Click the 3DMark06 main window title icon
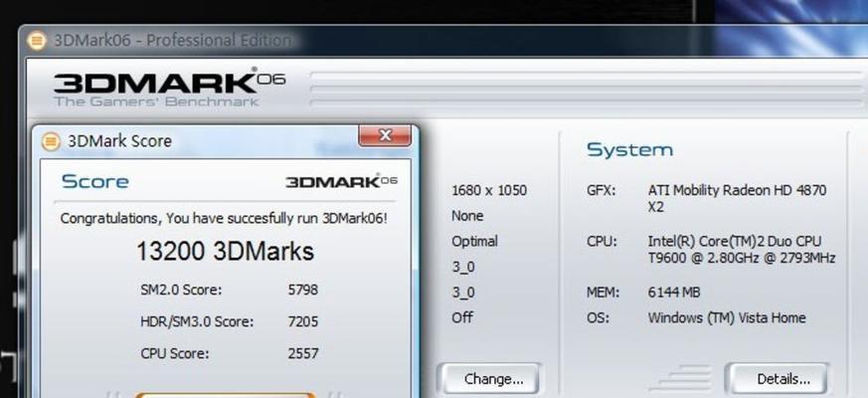This screenshot has width=868, height=398. pos(37,41)
